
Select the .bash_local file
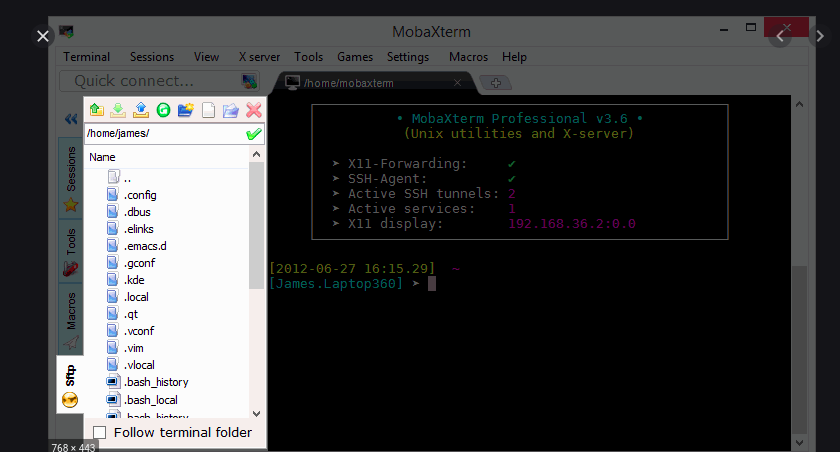pyautogui.click(x=142, y=400)
